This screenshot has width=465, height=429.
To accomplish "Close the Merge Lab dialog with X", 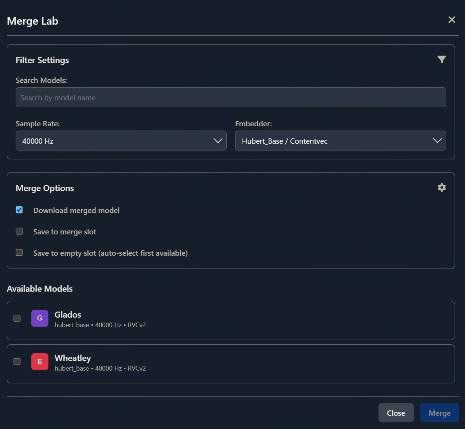I will (x=452, y=20).
